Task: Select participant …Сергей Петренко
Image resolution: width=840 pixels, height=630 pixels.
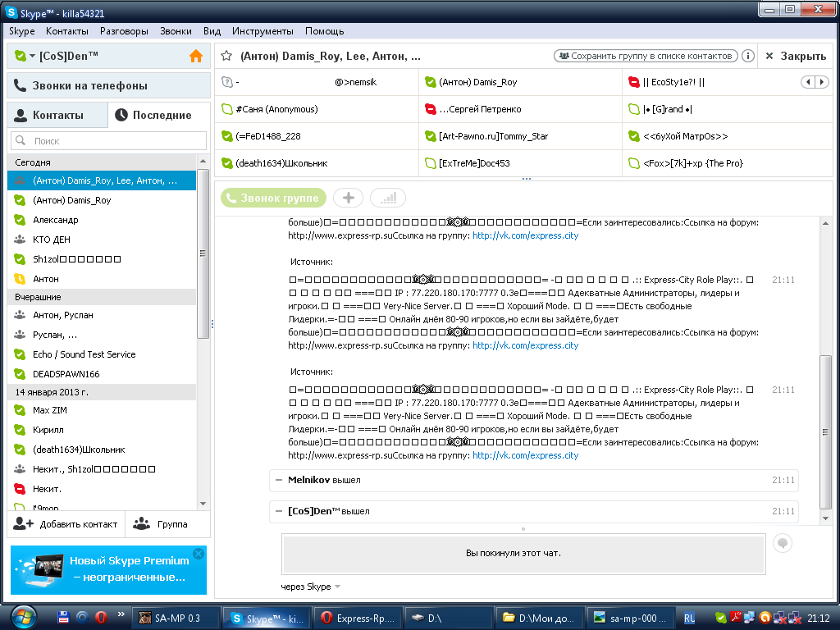Action: 479,109
